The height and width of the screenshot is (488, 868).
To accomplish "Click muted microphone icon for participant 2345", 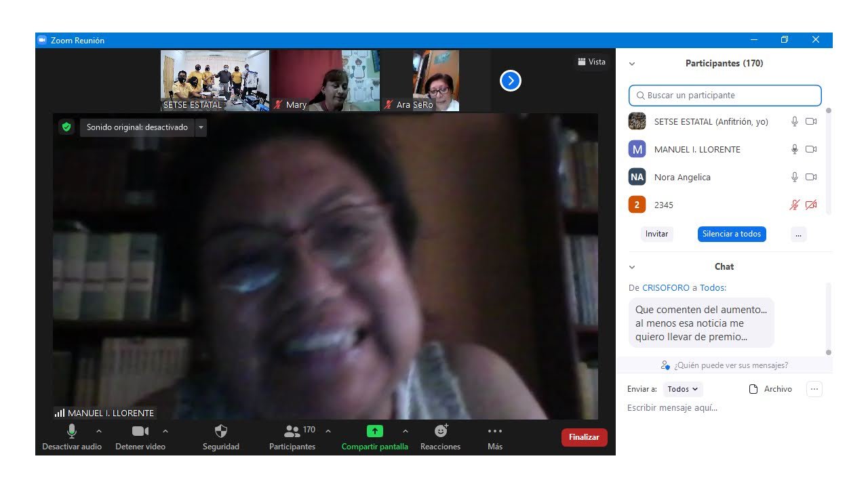I will (x=795, y=205).
